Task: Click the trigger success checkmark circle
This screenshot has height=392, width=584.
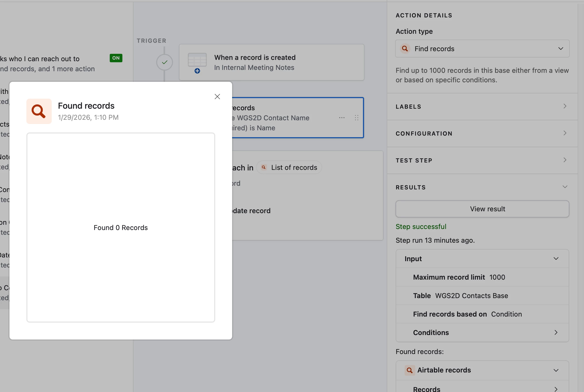Action: pyautogui.click(x=164, y=63)
